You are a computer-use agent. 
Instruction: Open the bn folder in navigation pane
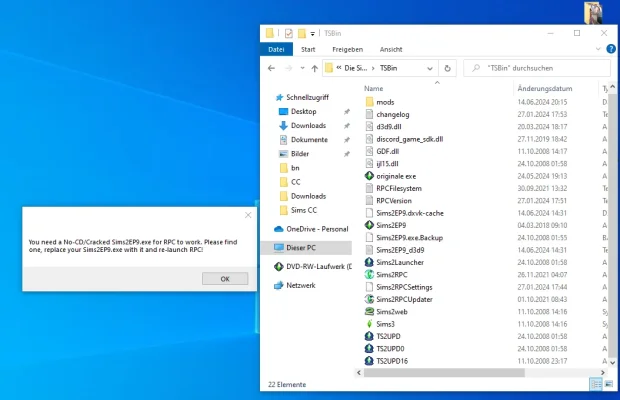[x=295, y=168]
